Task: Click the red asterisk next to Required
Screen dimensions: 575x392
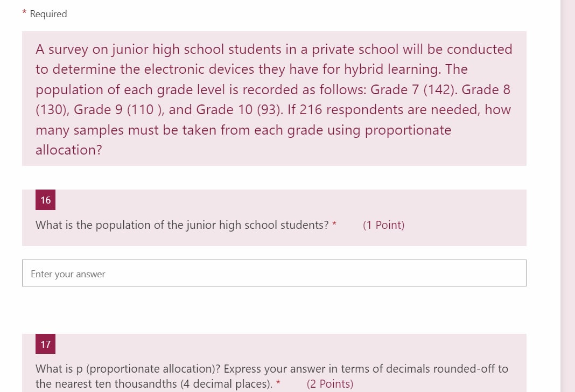Action: (24, 13)
